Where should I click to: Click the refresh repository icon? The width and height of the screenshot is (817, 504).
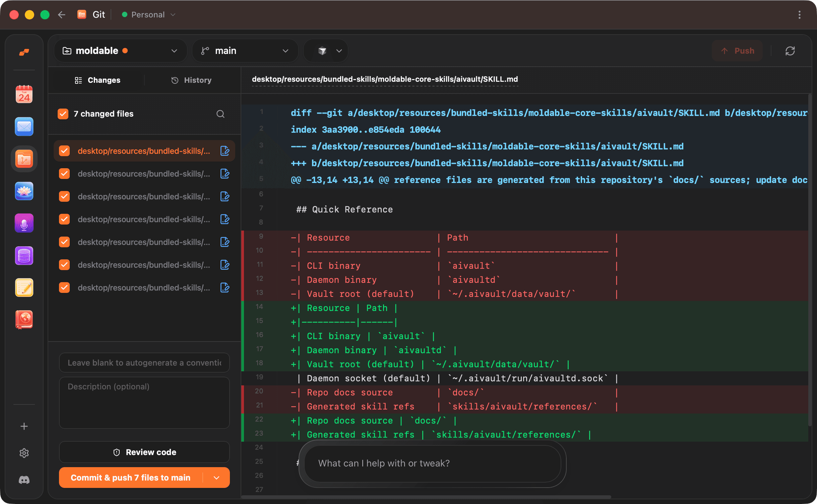[x=790, y=51]
